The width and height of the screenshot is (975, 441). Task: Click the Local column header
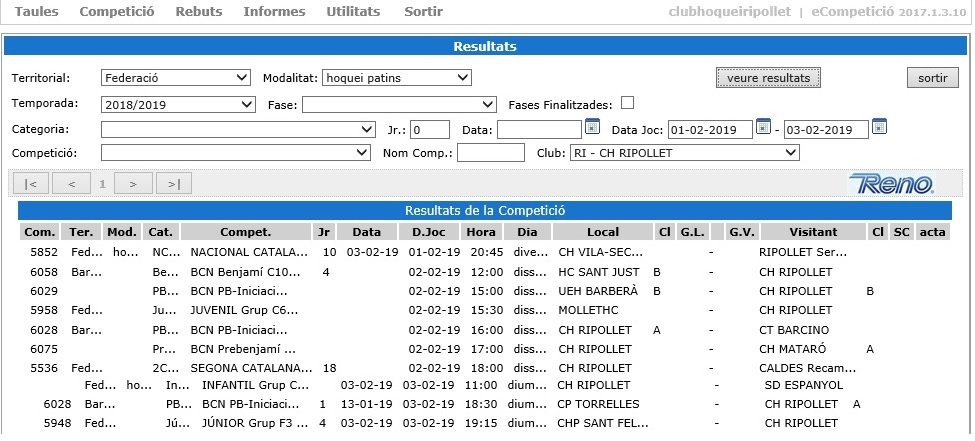(x=603, y=232)
